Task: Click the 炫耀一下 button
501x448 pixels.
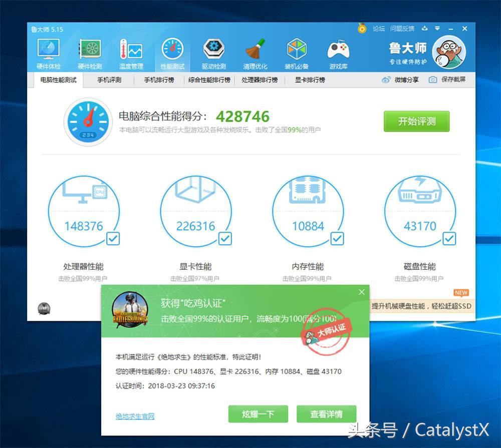Action: (258, 414)
